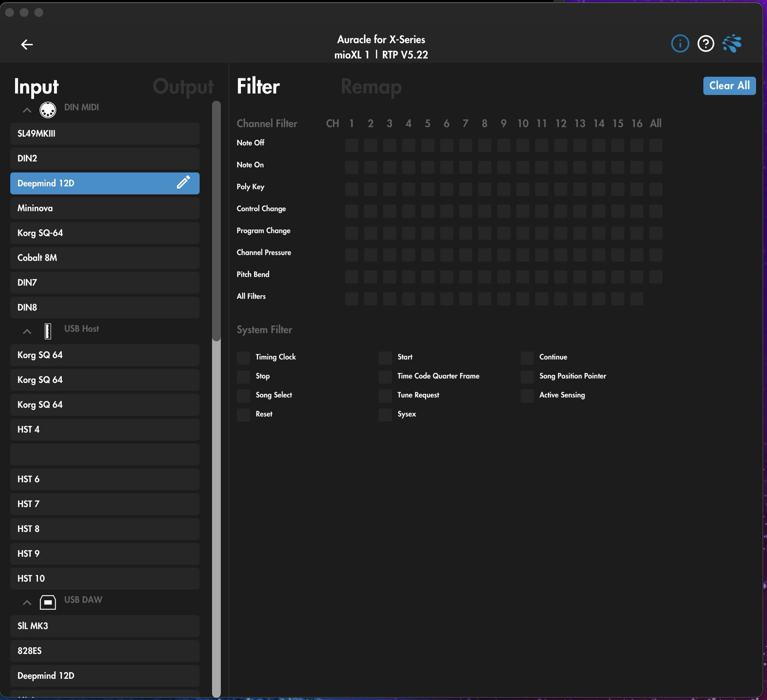Check the Poly Key filter for channel 5

point(427,189)
